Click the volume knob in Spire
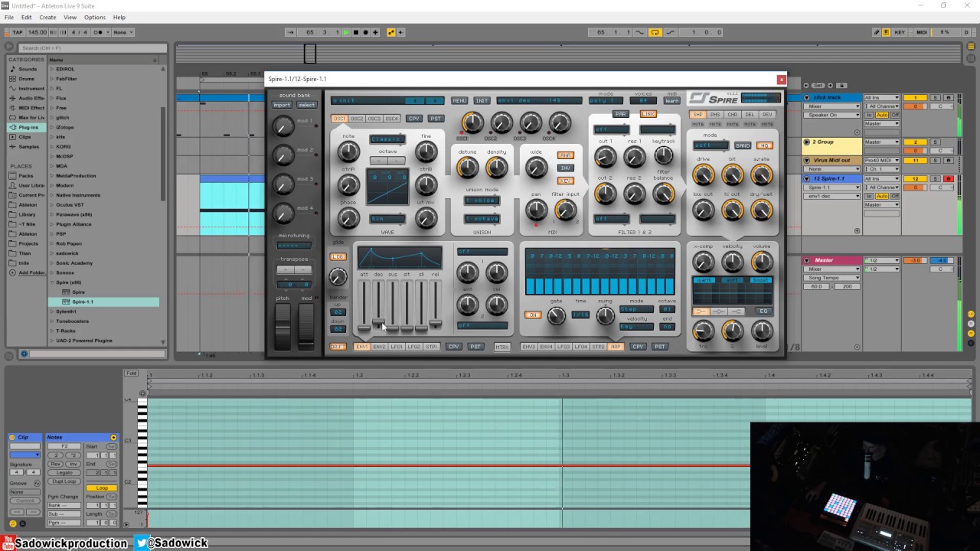The image size is (980, 551). point(762,262)
